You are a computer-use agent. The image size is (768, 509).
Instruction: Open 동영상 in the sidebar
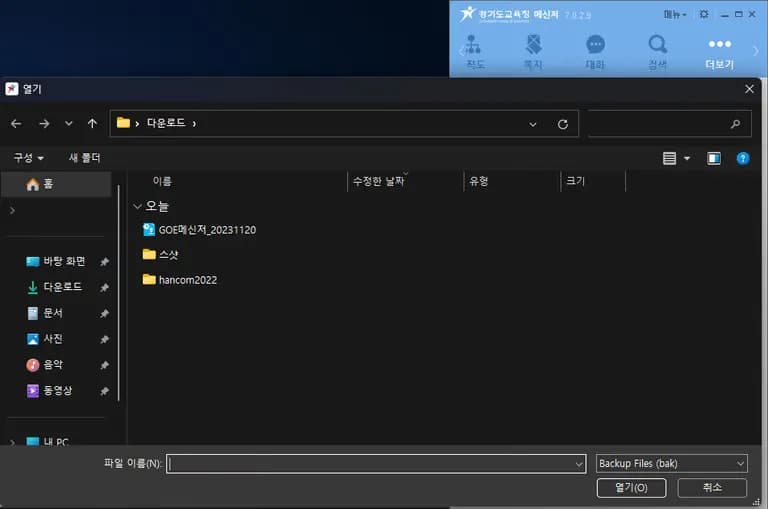click(49, 391)
